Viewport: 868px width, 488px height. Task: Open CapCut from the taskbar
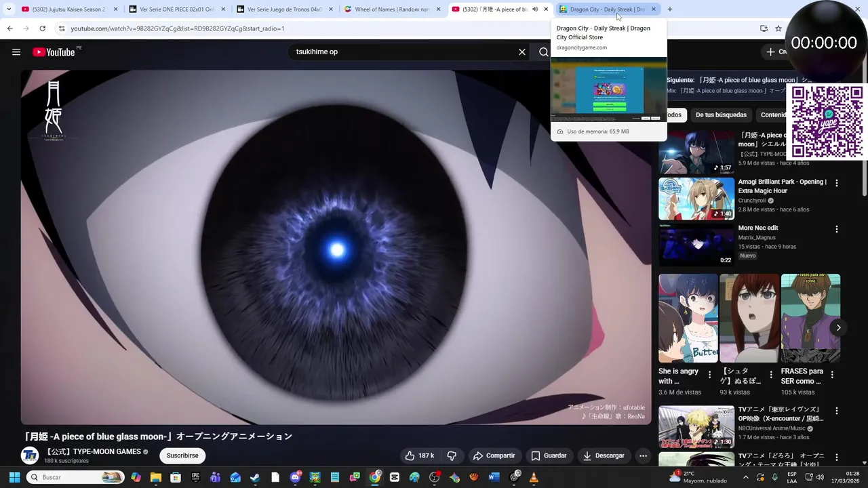(x=395, y=477)
